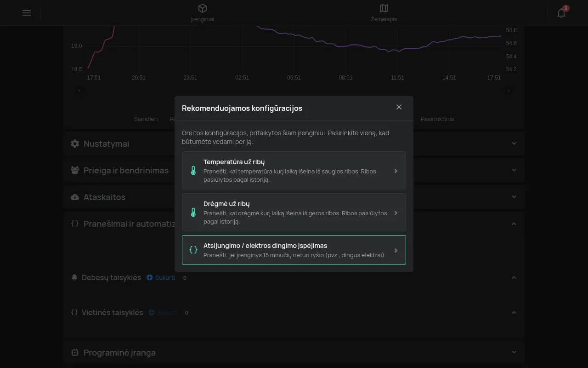The height and width of the screenshot is (368, 588).
Task: Click the chevron on Temperatūra už ribų row
Action: [x=396, y=171]
